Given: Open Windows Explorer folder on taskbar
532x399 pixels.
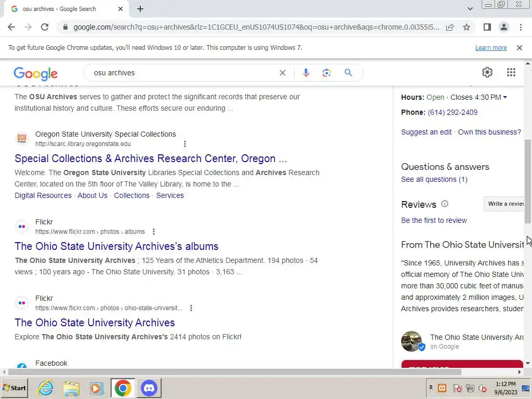Looking at the screenshot, I should pos(71,388).
